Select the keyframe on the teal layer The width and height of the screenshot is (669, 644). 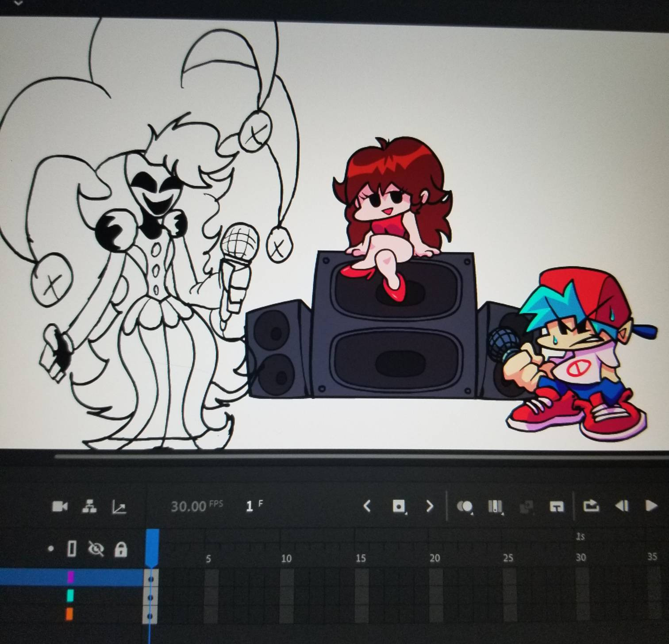click(x=150, y=598)
